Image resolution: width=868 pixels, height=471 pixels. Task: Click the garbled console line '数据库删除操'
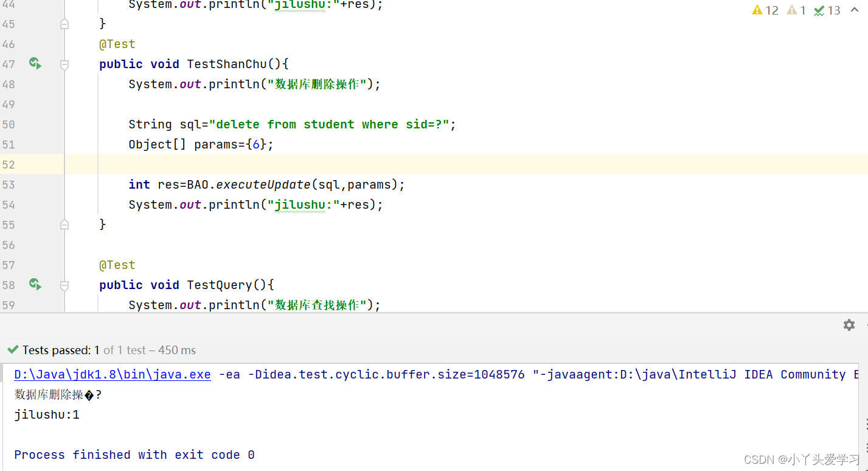[x=58, y=394]
